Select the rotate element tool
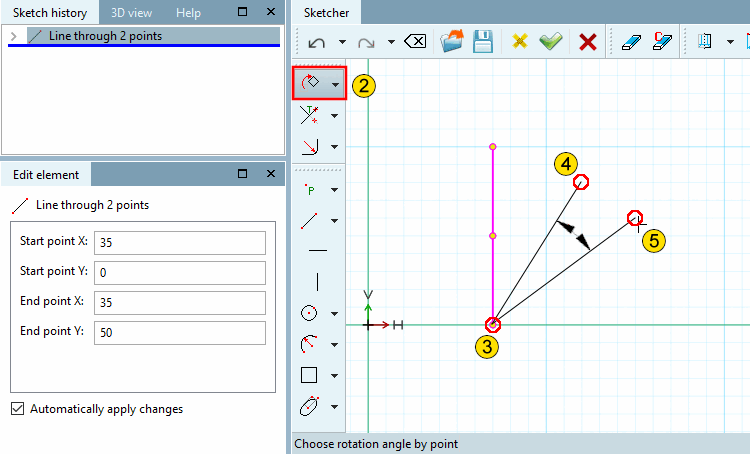Viewport: 750px width, 454px height. click(310, 83)
